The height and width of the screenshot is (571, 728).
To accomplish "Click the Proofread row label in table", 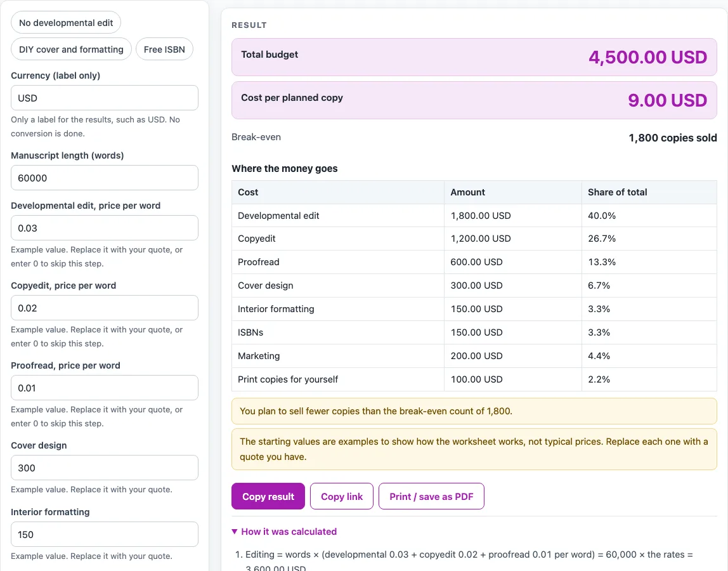I will coord(259,262).
